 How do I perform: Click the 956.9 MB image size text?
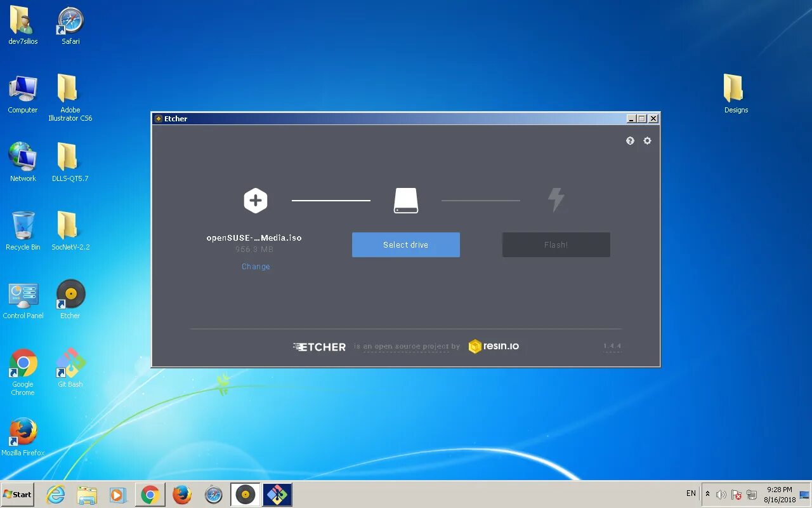tap(254, 250)
